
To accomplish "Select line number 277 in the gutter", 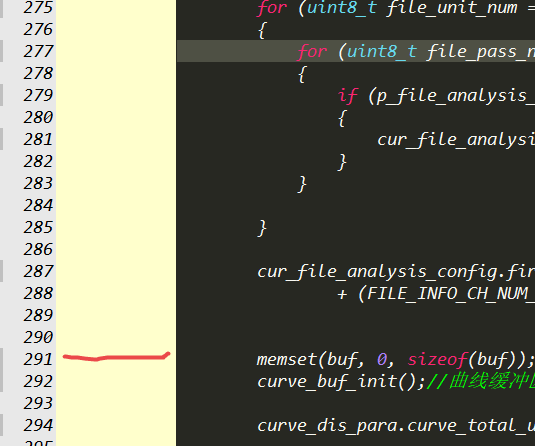I will pos(38,52).
